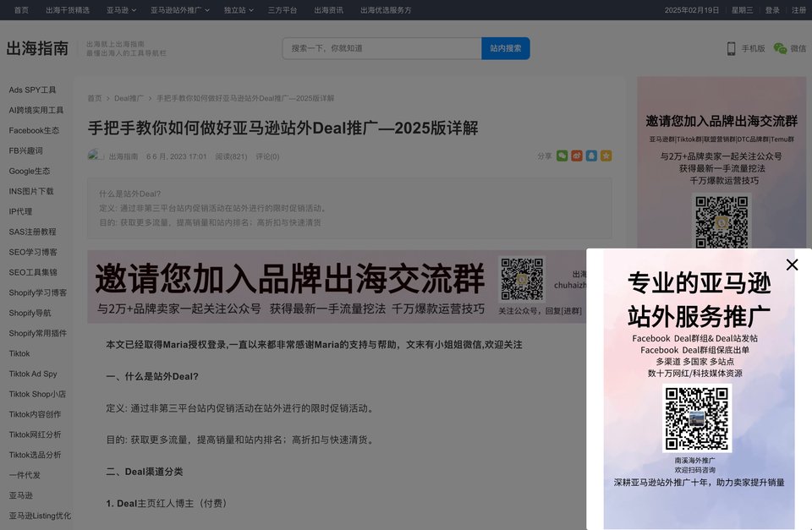Open the Tiktok sidebar category
Image resolution: width=812 pixels, height=530 pixels.
[x=19, y=353]
